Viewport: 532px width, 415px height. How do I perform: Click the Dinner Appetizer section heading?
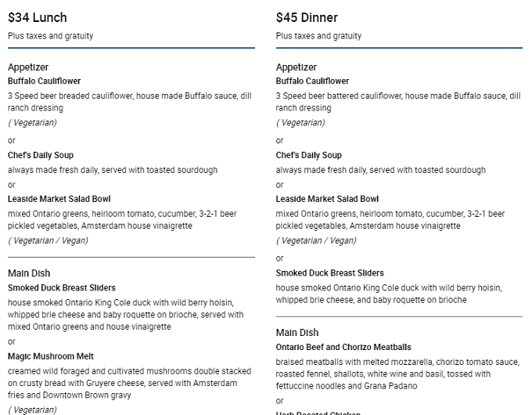297,67
